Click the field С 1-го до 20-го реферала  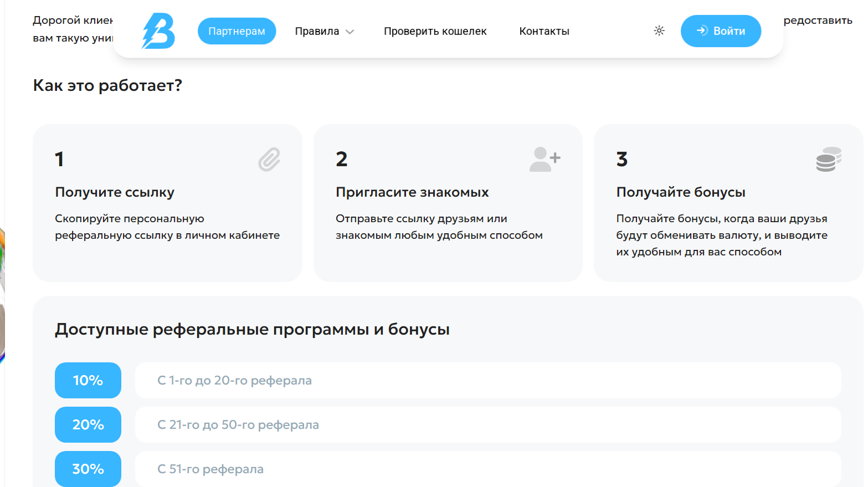click(487, 380)
